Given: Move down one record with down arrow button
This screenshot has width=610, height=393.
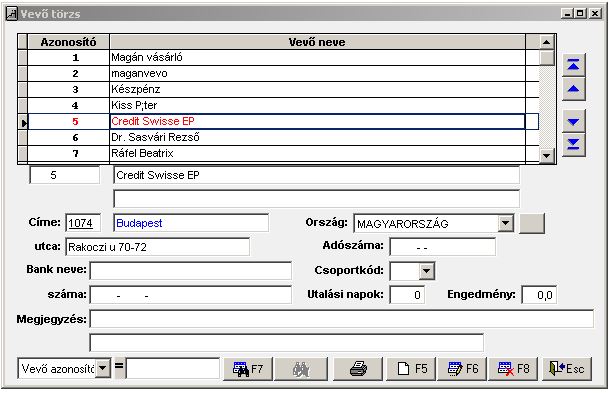Looking at the screenshot, I should pyautogui.click(x=573, y=121).
